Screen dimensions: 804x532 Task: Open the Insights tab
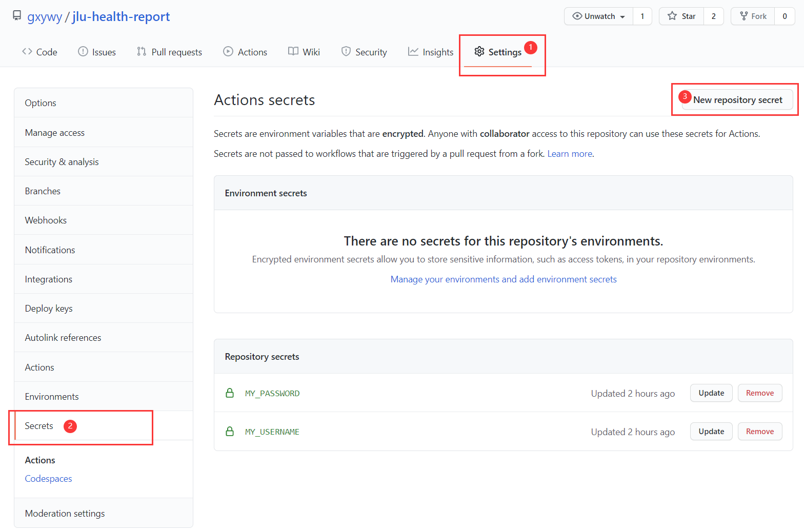click(431, 52)
